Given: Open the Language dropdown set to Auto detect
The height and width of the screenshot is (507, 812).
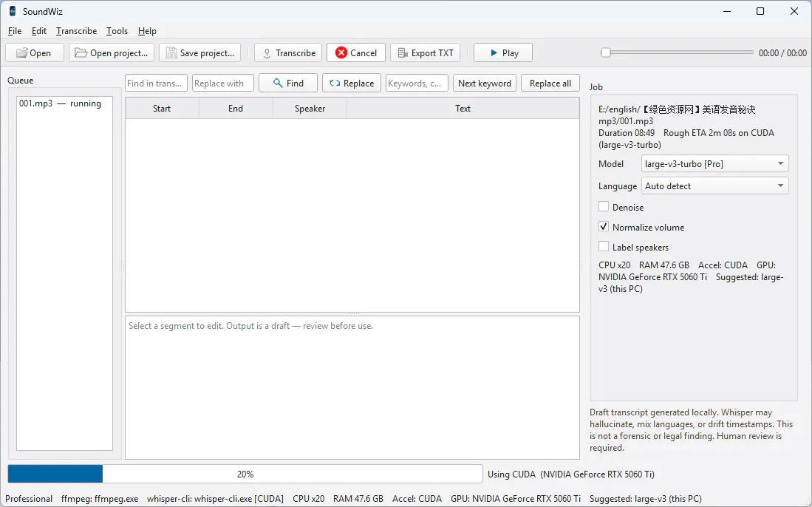Looking at the screenshot, I should tap(714, 186).
